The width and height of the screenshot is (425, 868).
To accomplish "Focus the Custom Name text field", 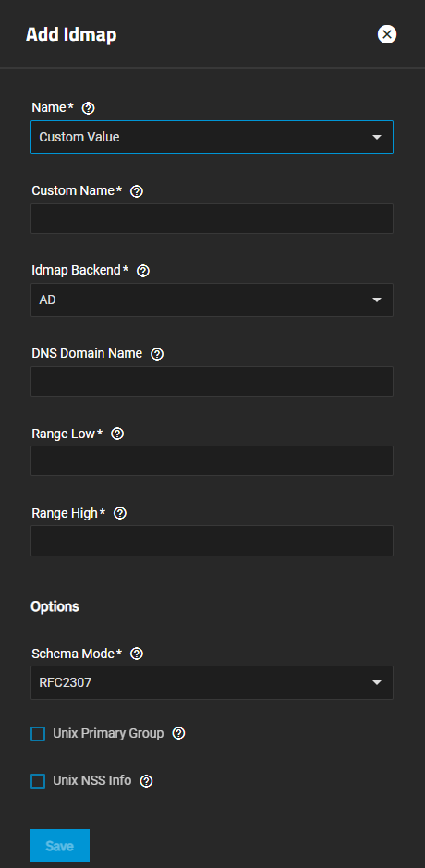I will (212, 219).
